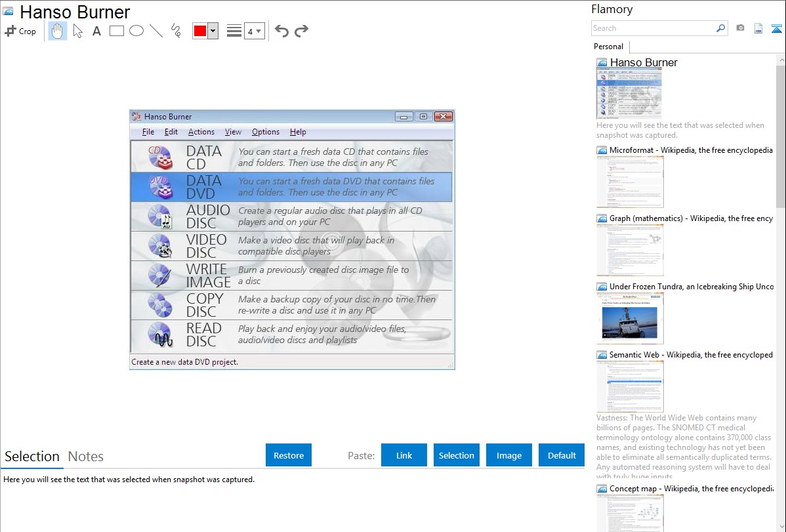
Task: Click the Selection paste button
Action: pos(456,455)
